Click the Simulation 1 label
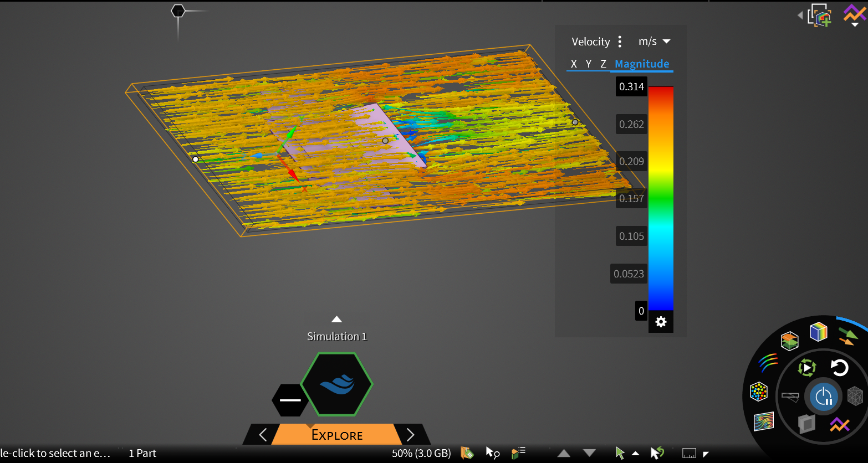868x463 pixels. point(337,336)
